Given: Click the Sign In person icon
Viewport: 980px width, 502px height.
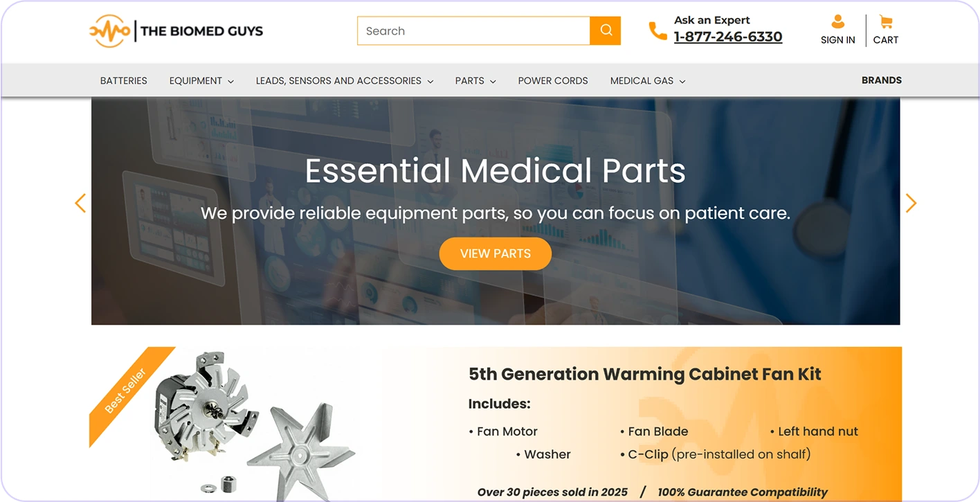Looking at the screenshot, I should point(837,22).
